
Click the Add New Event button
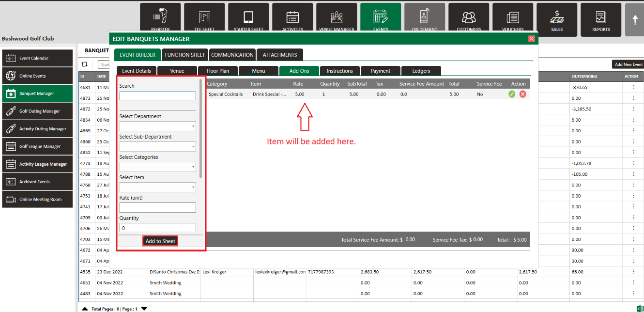point(628,64)
